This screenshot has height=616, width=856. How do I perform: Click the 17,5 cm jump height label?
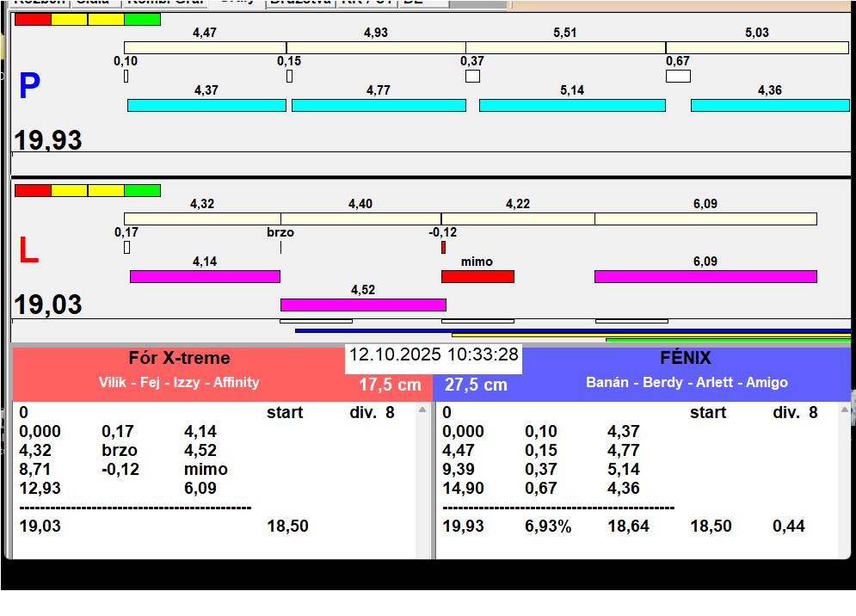coord(390,385)
